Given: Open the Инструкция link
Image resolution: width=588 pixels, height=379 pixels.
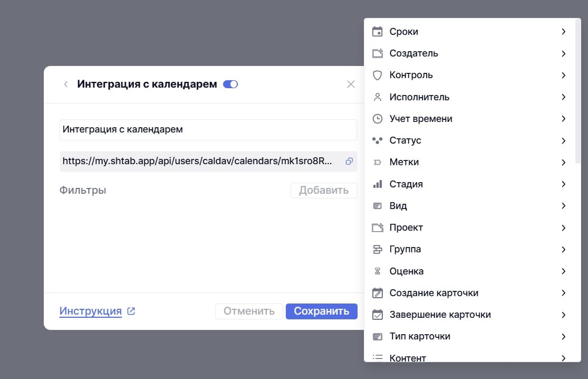Looking at the screenshot, I should point(91,311).
